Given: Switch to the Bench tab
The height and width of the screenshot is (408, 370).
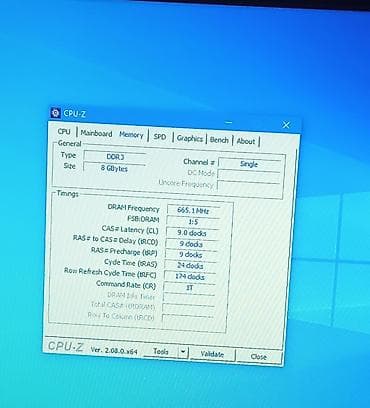Looking at the screenshot, I should pos(219,140).
